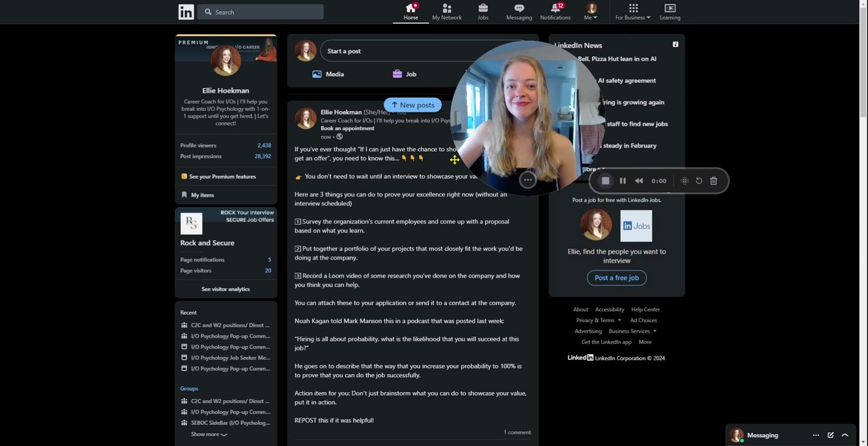Open the Groups heading link

[x=189, y=388]
